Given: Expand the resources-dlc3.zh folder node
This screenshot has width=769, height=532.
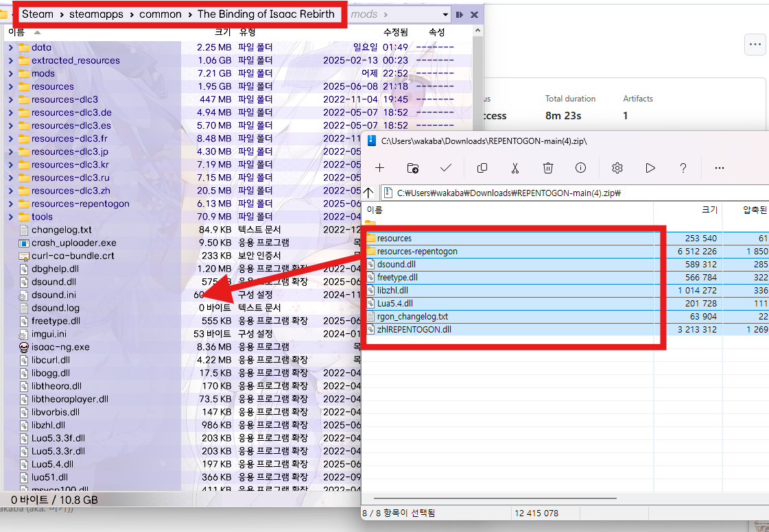Looking at the screenshot, I should pos(11,191).
